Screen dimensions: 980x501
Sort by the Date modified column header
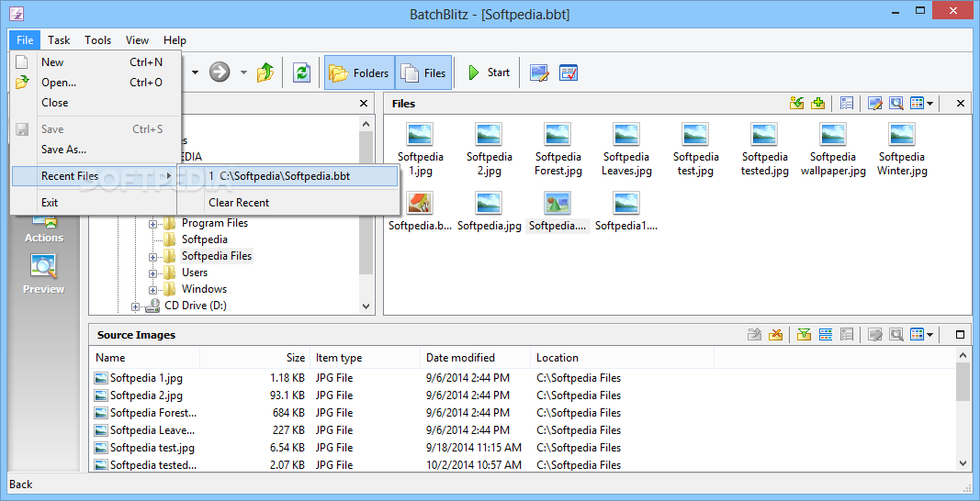pos(476,358)
